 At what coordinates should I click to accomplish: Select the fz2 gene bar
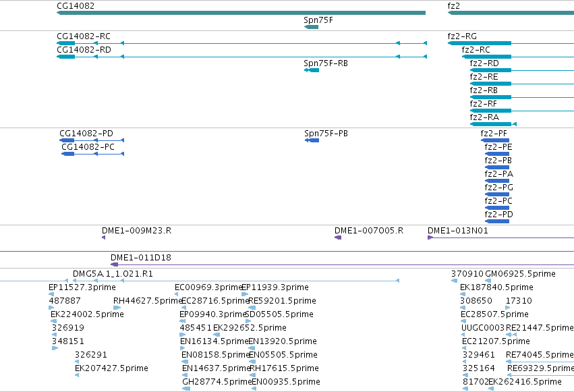[x=511, y=13]
